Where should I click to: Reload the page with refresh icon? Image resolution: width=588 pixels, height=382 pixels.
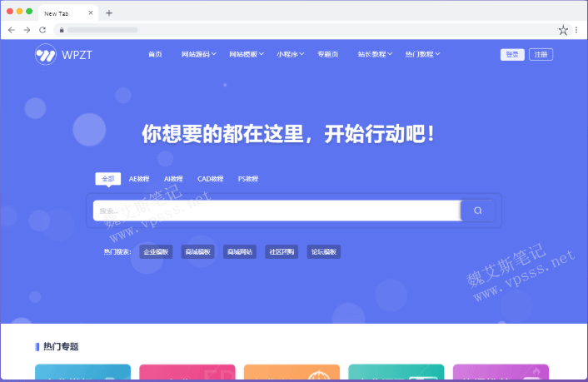[42, 29]
